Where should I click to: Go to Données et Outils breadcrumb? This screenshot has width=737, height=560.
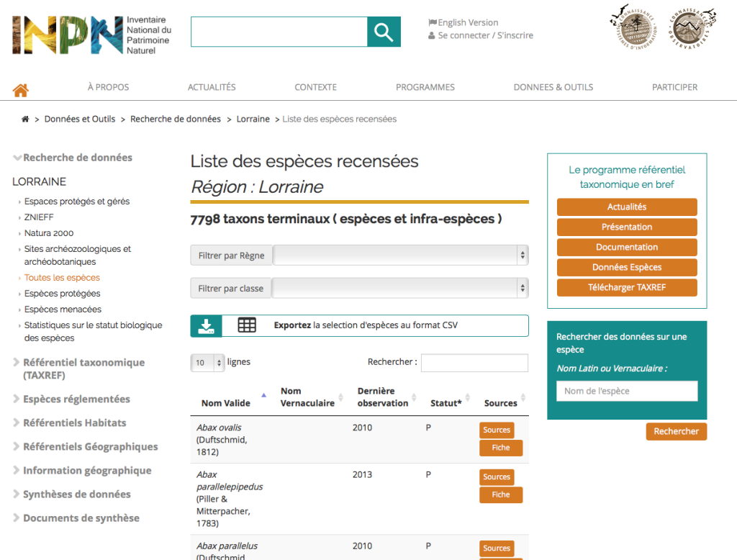79,119
